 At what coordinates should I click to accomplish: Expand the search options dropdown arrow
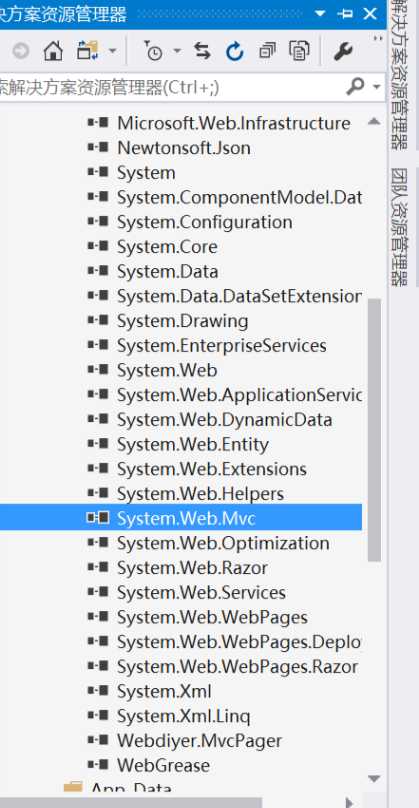pyautogui.click(x=377, y=87)
